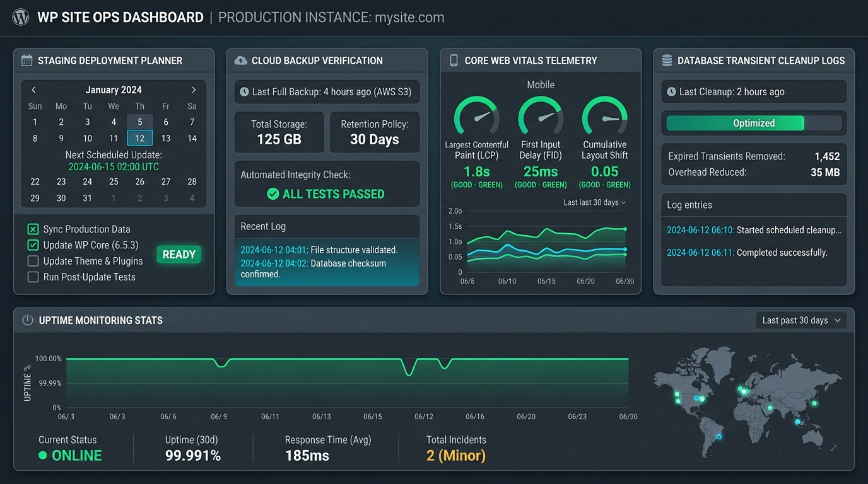Click the Next Scheduled Update date 2024-06-15
This screenshot has height=484, width=868.
[x=114, y=167]
